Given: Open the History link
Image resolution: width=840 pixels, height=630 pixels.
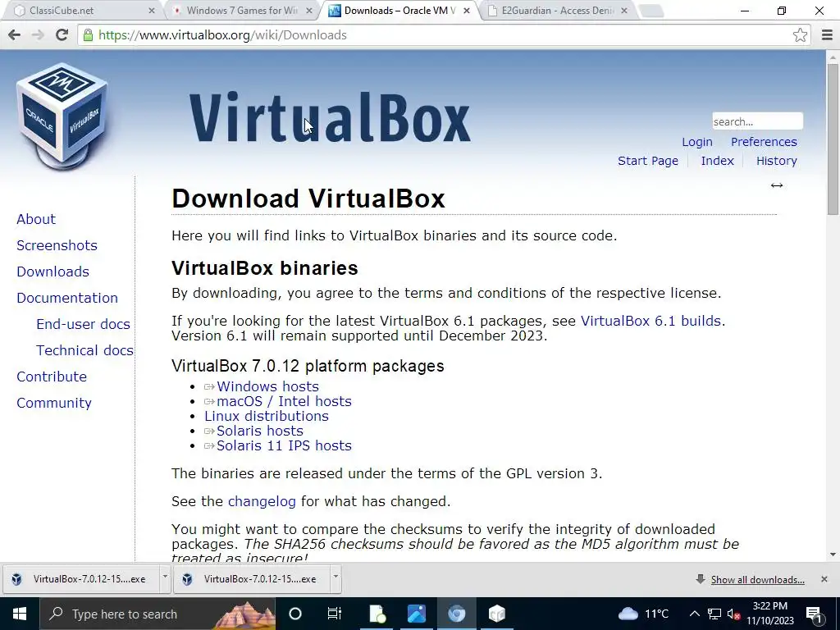Looking at the screenshot, I should [x=776, y=161].
